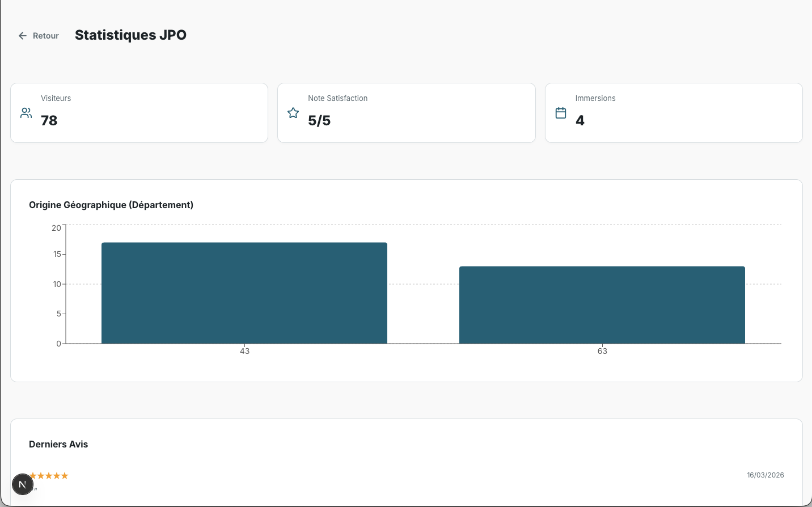The width and height of the screenshot is (812, 507).
Task: Click the Statistiques JPO page heading
Action: tap(130, 35)
